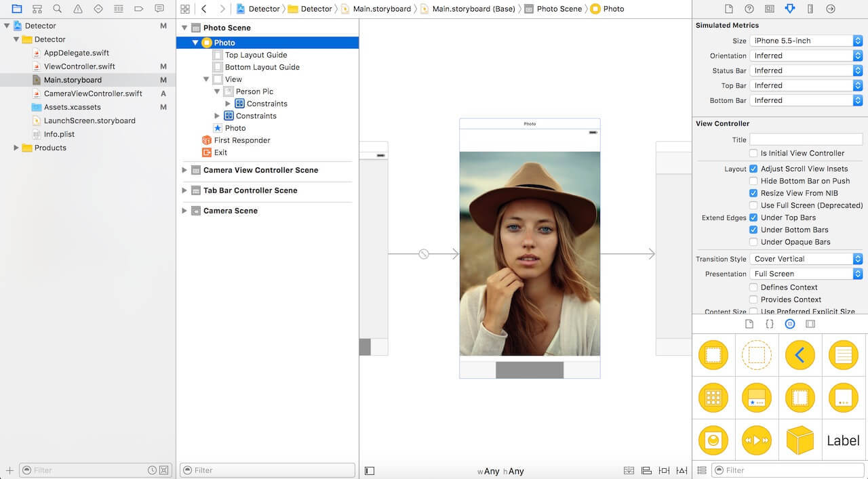Select the AVKit Player View Controller object
The height and width of the screenshot is (479, 868).
pos(757,440)
